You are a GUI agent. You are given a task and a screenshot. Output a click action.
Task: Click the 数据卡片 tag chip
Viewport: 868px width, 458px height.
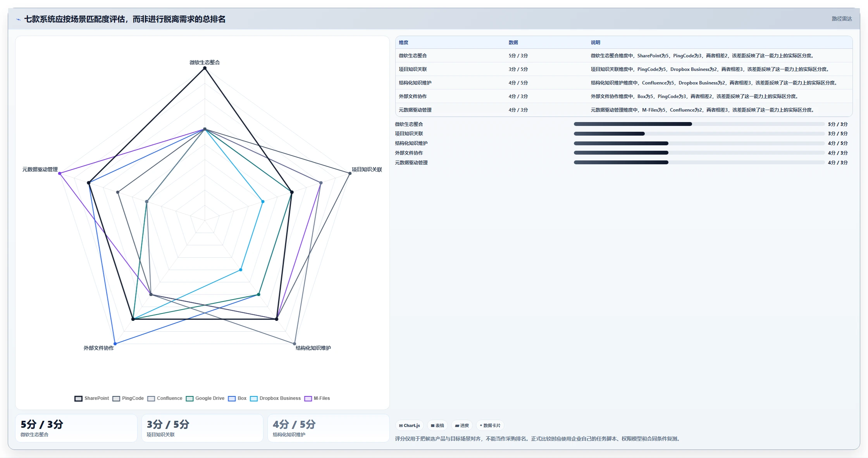tap(490, 425)
